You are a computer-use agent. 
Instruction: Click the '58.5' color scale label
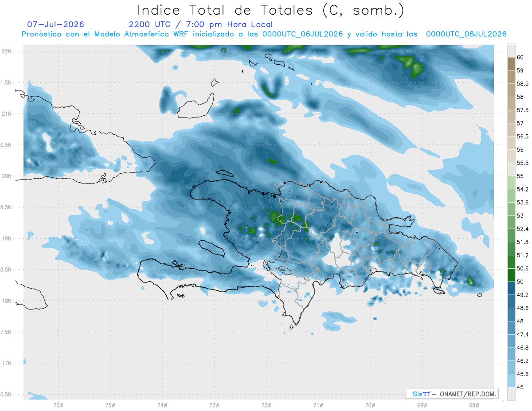click(522, 84)
